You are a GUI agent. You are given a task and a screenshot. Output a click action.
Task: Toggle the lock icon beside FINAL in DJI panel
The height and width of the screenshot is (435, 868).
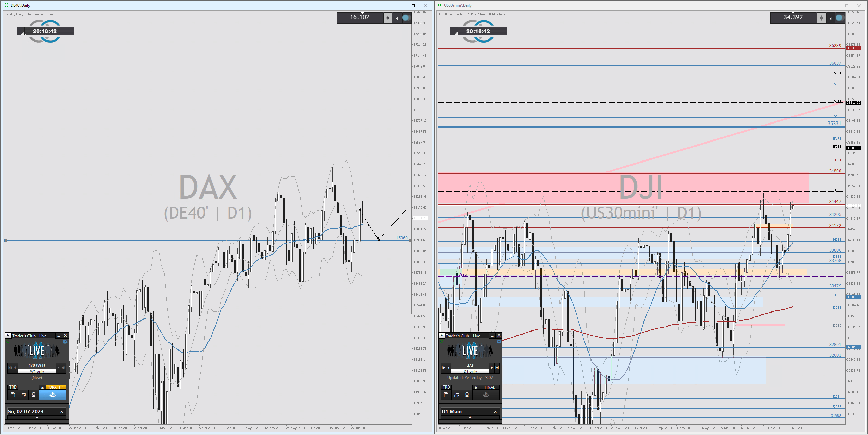click(x=476, y=387)
